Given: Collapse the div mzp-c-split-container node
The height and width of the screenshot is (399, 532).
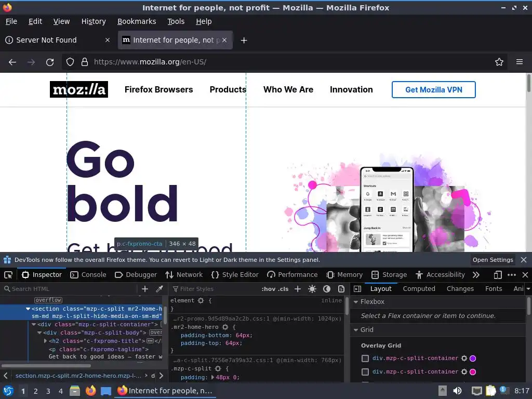Looking at the screenshot, I should (34, 324).
